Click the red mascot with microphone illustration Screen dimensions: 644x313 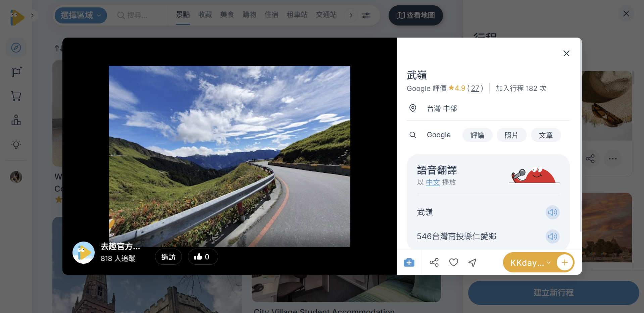[534, 175]
